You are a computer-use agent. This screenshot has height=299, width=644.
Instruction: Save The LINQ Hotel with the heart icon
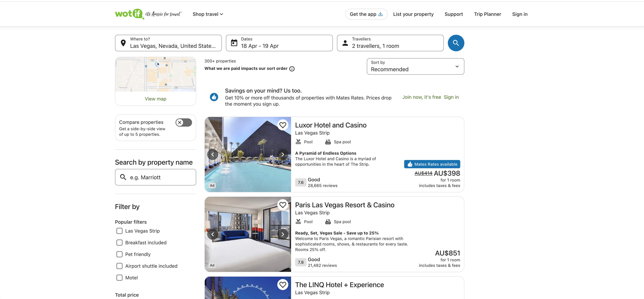tap(282, 285)
